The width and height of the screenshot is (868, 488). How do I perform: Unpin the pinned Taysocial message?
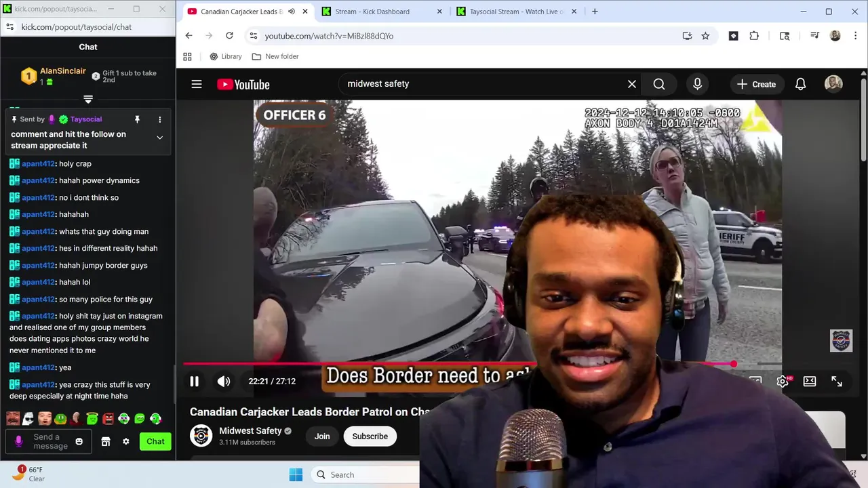[137, 119]
